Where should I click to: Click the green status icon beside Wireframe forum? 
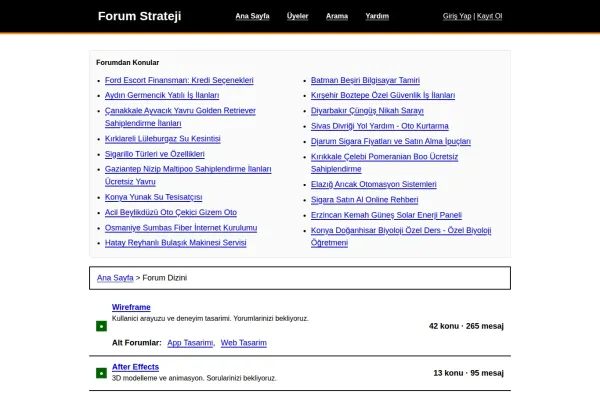coord(101,326)
